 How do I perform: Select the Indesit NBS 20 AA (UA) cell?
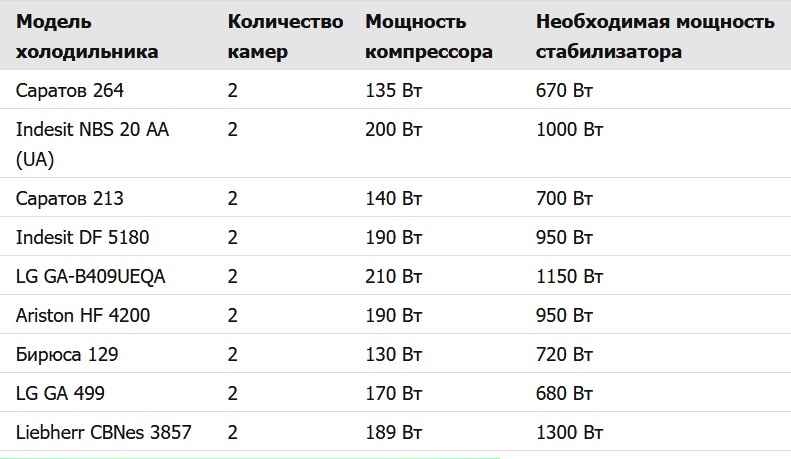[92, 144]
